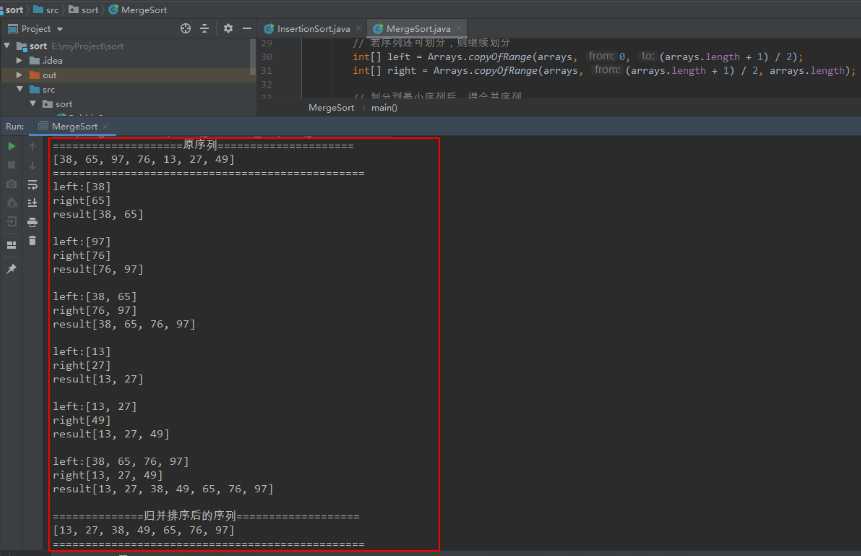861x556 pixels.
Task: Restore layout in Run tool window
Action: point(12,244)
